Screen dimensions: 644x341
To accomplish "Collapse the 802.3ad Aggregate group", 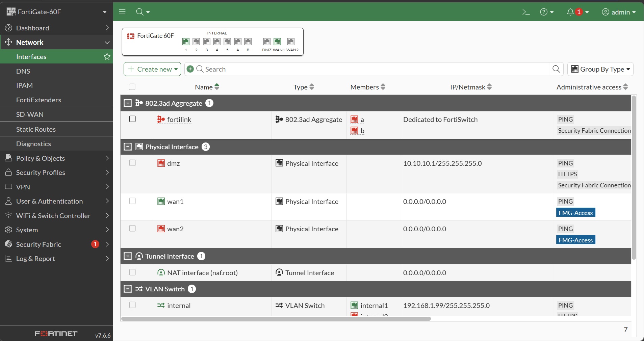I will pyautogui.click(x=128, y=103).
